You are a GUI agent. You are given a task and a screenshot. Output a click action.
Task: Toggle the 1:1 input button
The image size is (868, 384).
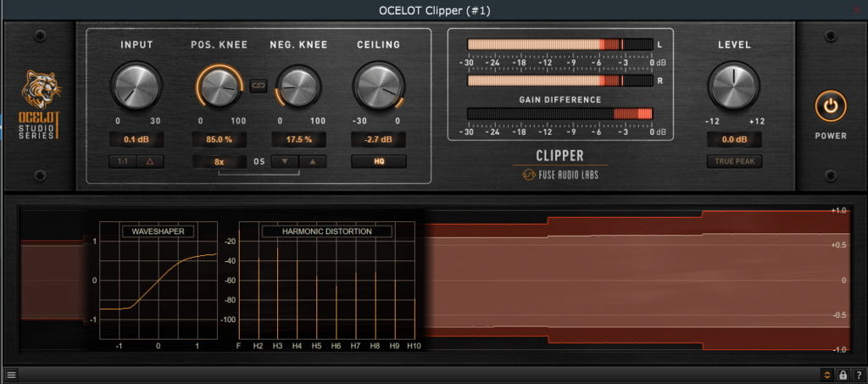click(122, 162)
